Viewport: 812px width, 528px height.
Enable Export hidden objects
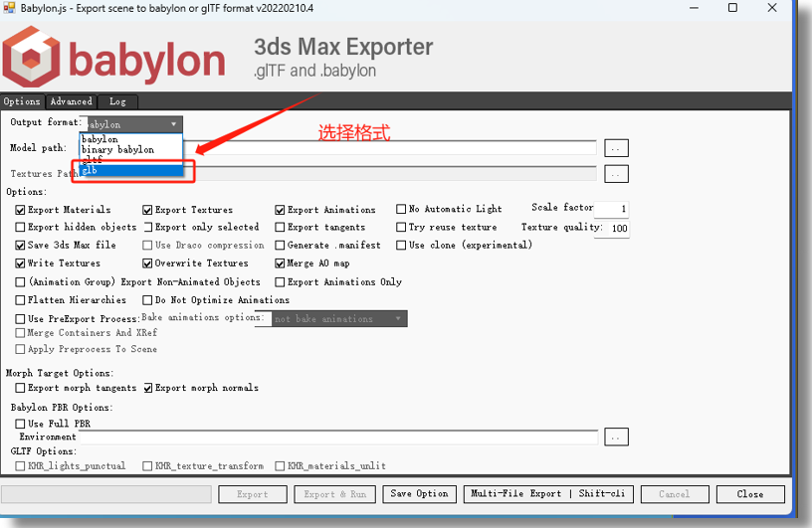point(20,228)
